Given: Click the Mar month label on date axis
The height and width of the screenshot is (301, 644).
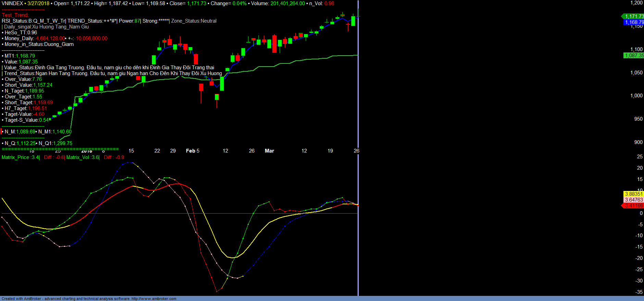Looking at the screenshot, I should point(269,151).
